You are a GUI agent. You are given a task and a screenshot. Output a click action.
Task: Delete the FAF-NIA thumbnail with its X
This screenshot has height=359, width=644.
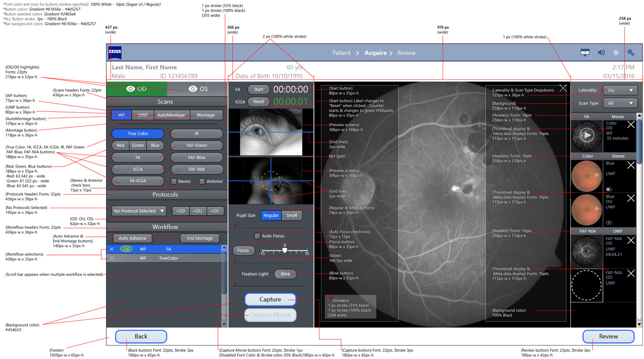coord(631,241)
